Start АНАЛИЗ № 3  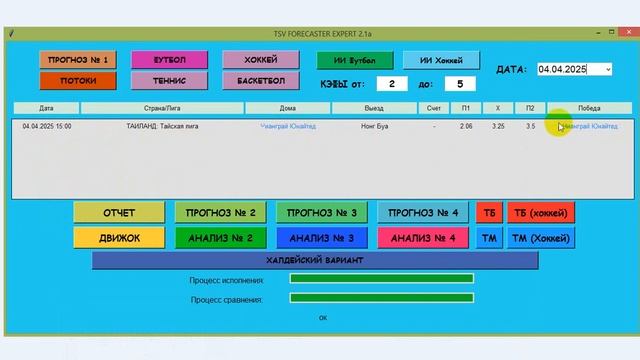coord(322,238)
